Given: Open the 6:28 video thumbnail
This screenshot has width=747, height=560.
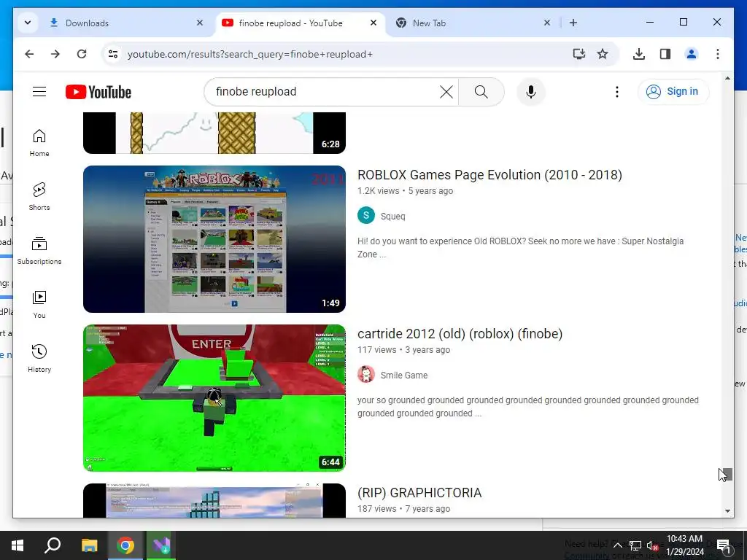Looking at the screenshot, I should click(x=214, y=133).
